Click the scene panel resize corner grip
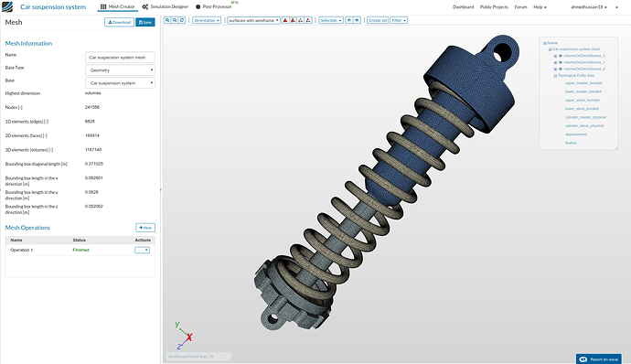The height and width of the screenshot is (364, 631). pos(615,148)
